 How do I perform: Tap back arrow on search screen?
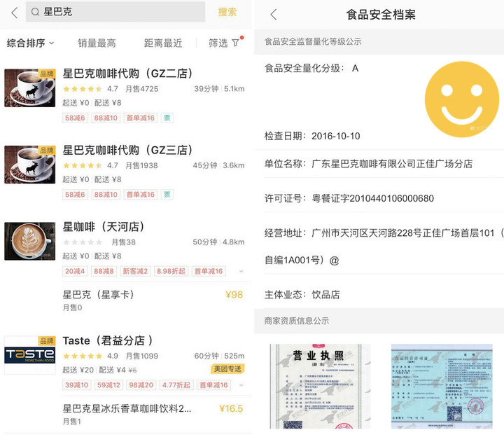[15, 13]
